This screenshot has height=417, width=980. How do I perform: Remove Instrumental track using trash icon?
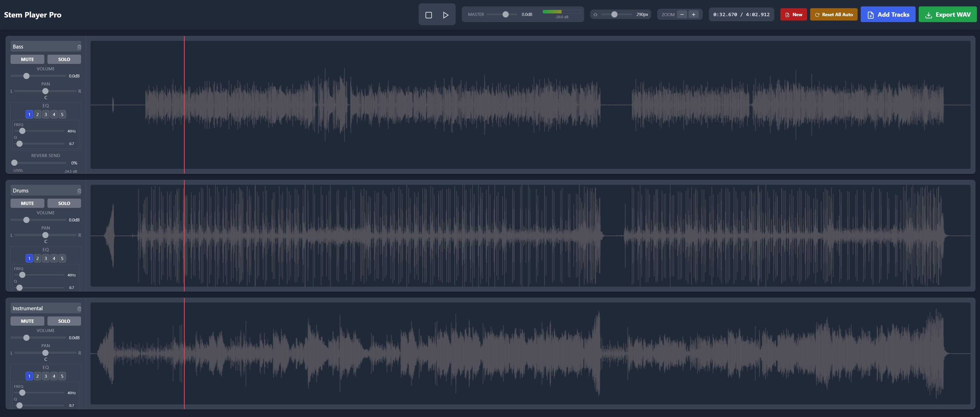tap(79, 309)
